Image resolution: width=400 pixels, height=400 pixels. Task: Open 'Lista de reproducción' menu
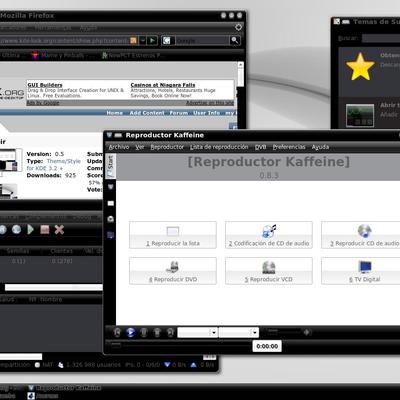pyautogui.click(x=219, y=147)
